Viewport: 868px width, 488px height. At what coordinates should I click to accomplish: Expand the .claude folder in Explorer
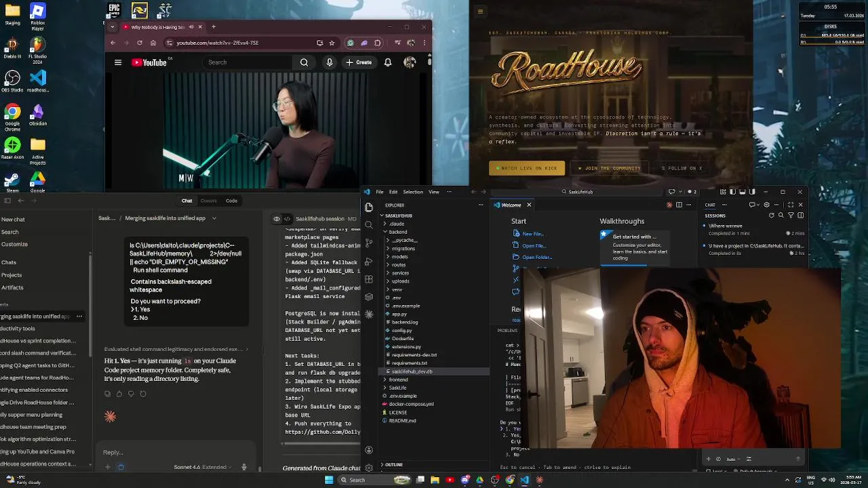[x=397, y=224]
